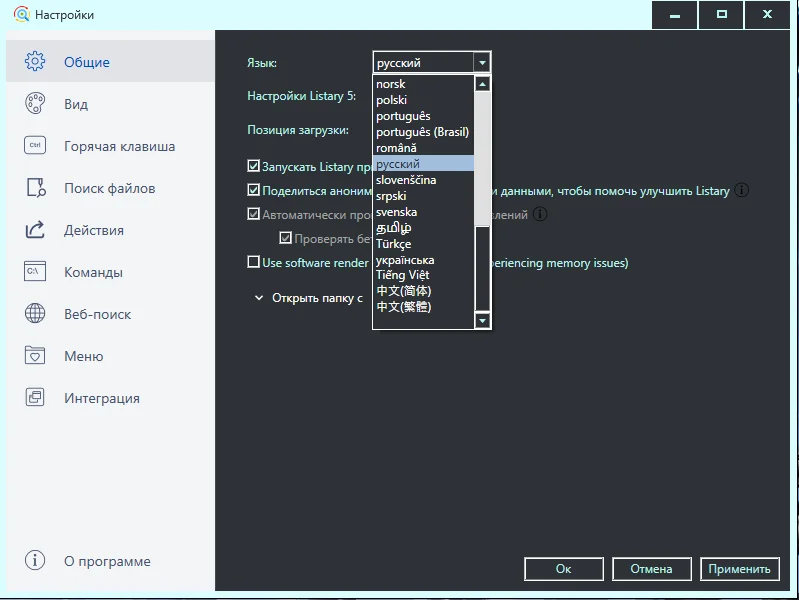Viewport: 799px width, 600px height.
Task: Click the Ctrl key icon for Горячая клавиша
Action: [35, 146]
